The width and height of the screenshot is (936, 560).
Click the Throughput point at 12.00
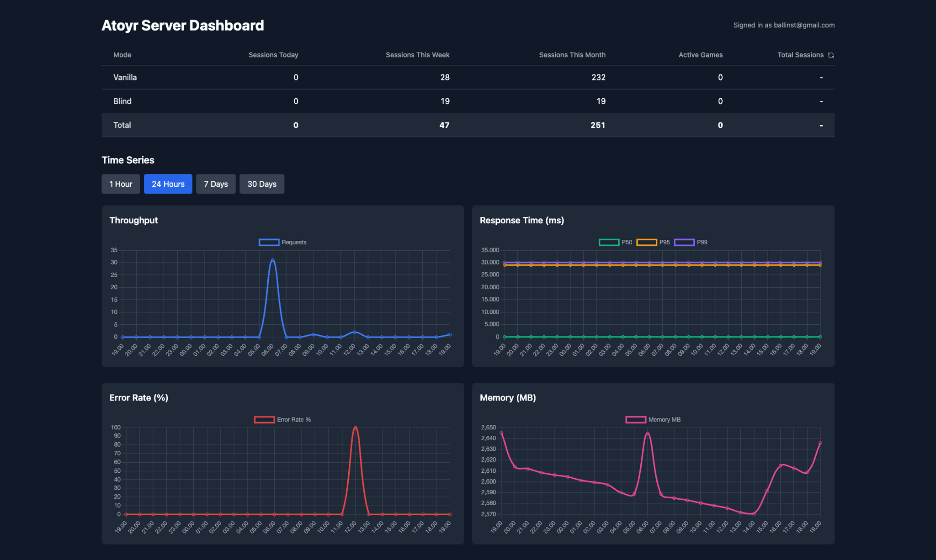coord(354,332)
